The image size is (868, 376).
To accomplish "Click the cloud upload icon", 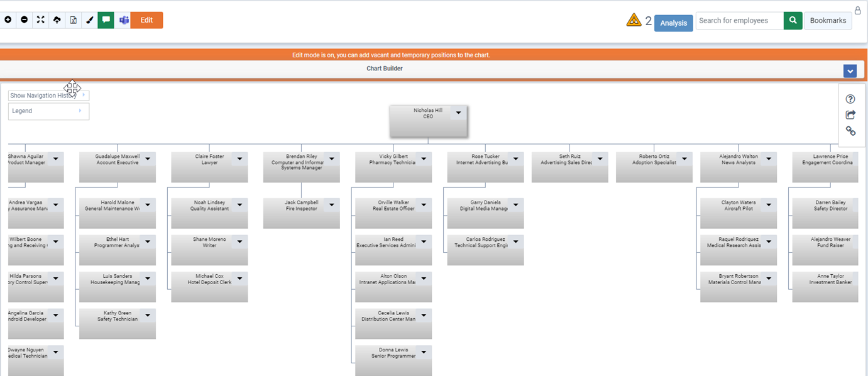I will click(x=57, y=20).
